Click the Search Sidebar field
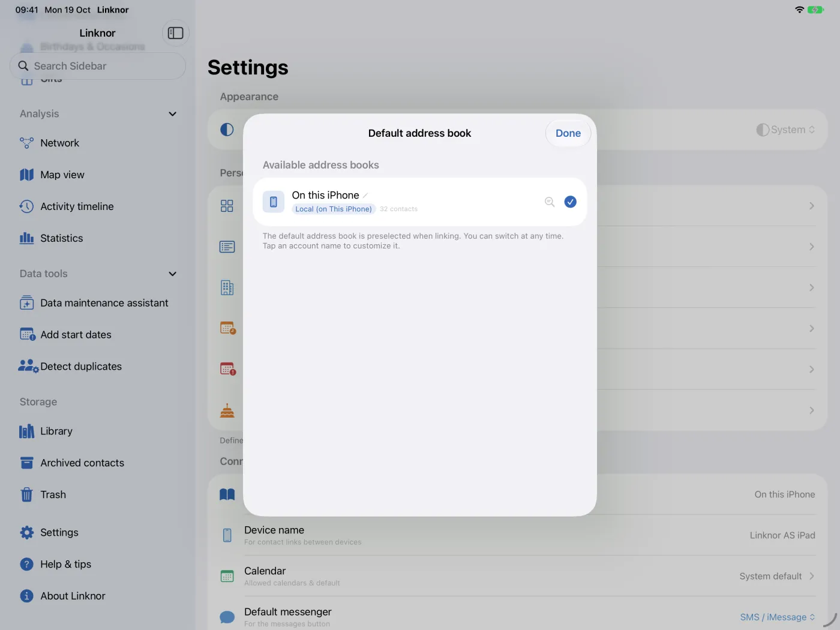The height and width of the screenshot is (630, 840). [x=98, y=66]
